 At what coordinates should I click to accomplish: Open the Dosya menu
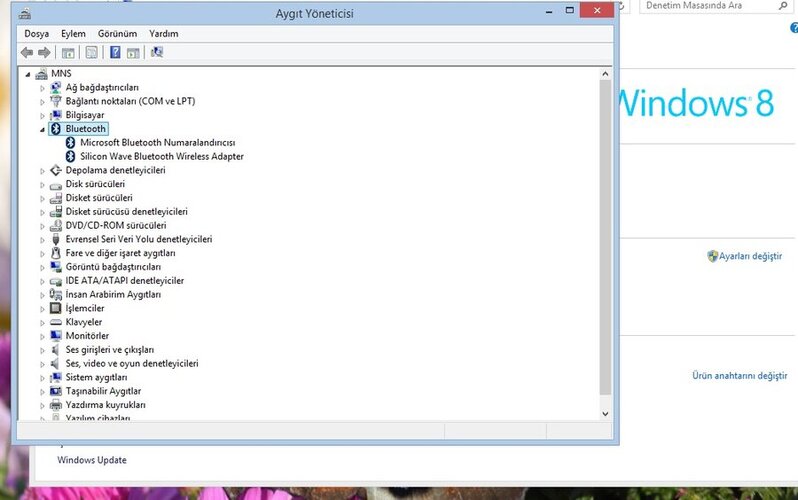37,34
